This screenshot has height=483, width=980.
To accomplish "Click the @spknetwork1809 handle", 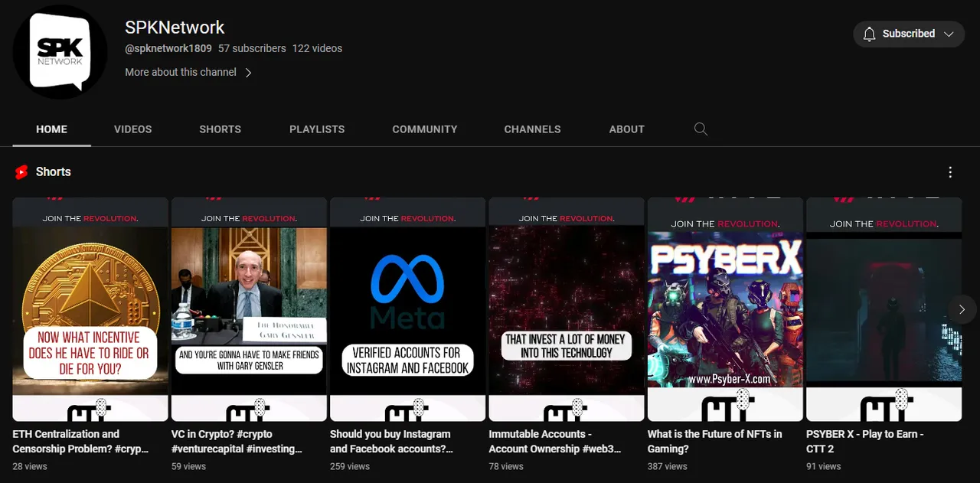I will click(x=168, y=48).
